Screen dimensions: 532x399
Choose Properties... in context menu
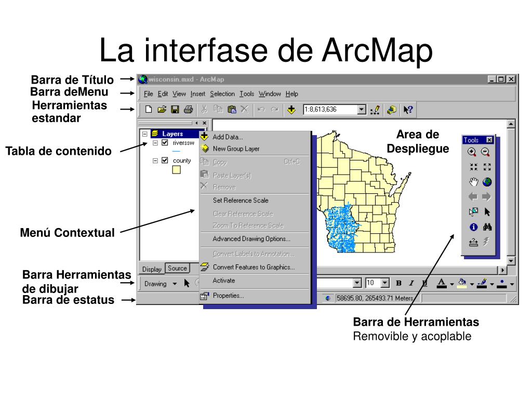[x=255, y=296]
